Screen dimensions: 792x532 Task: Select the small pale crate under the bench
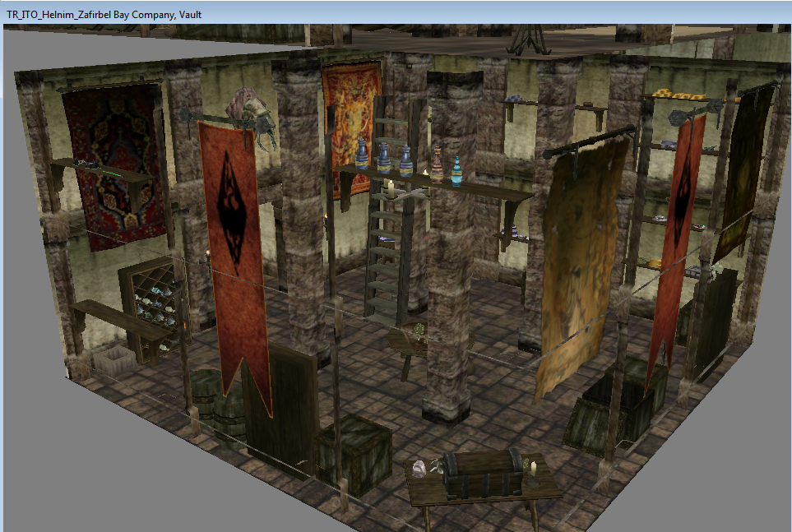pyautogui.click(x=113, y=359)
